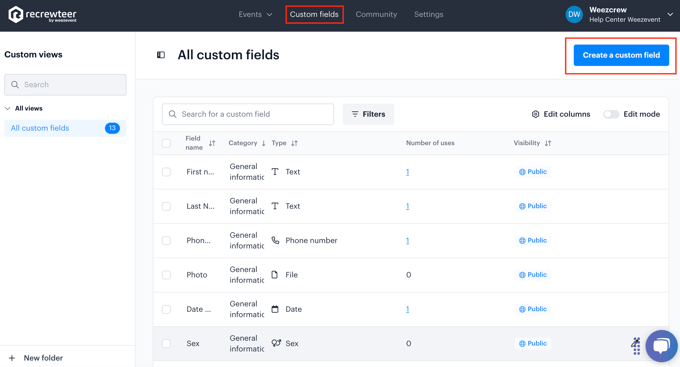The width and height of the screenshot is (680, 367).
Task: Click the Edit columns button
Action: click(x=561, y=114)
